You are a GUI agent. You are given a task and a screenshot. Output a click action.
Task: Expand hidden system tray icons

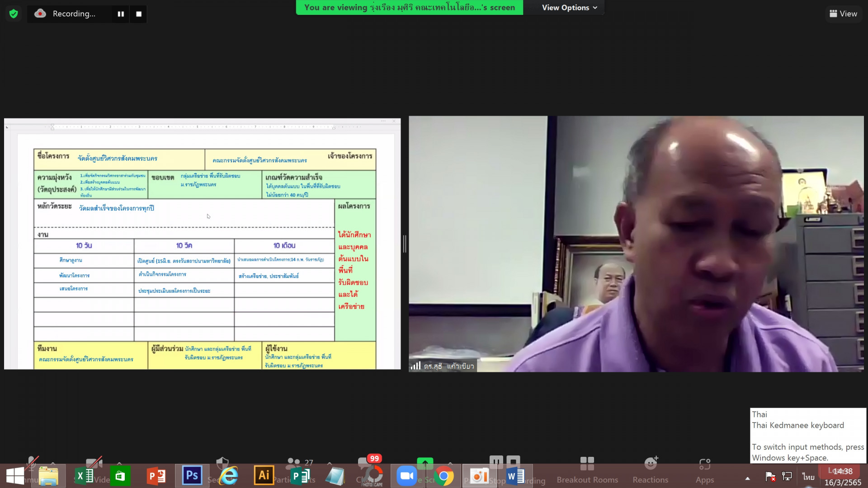tap(747, 478)
